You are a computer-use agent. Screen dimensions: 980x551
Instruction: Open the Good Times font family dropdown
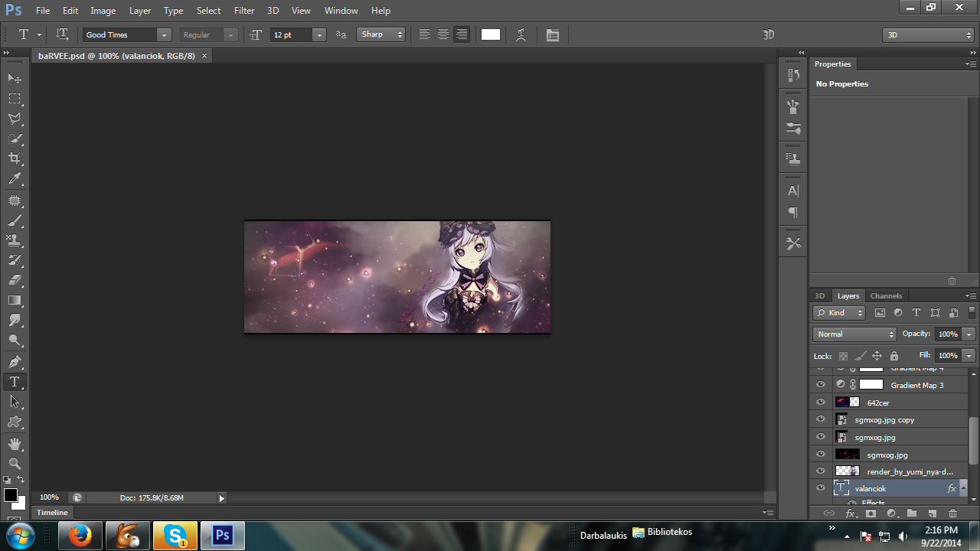coord(163,34)
